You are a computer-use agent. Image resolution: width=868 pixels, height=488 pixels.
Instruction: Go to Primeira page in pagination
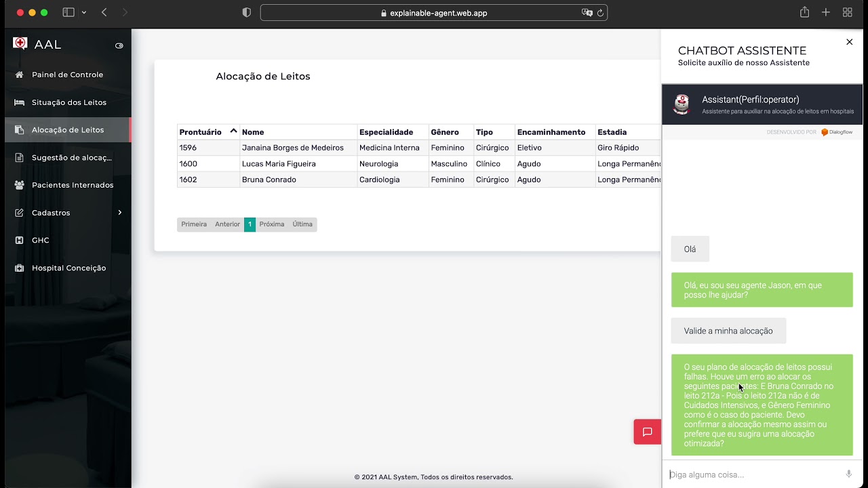click(194, 224)
